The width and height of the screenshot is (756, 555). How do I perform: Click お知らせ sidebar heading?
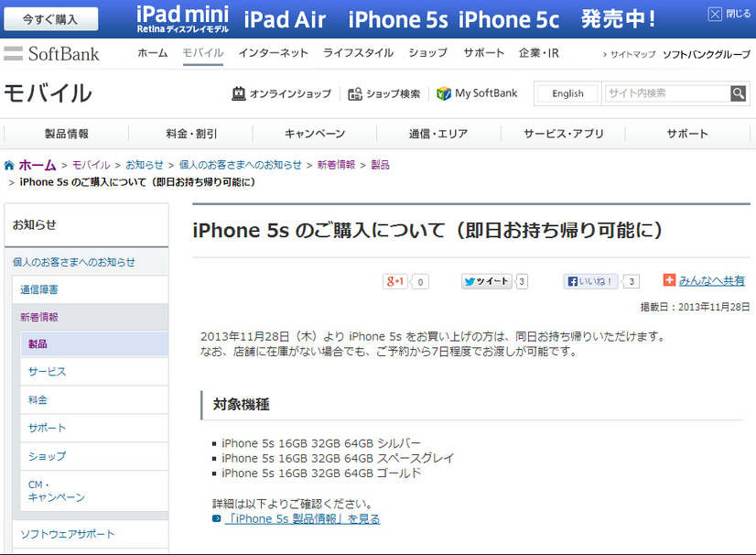(x=34, y=225)
